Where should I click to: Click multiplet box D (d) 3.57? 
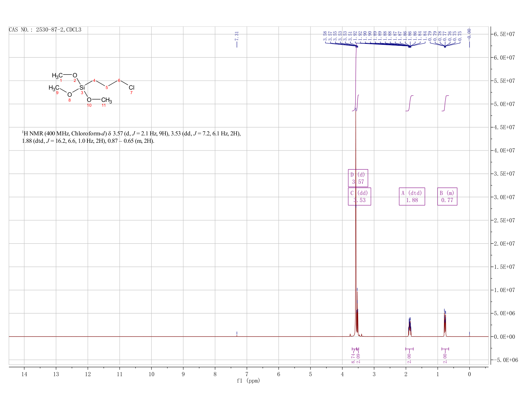[358, 178]
